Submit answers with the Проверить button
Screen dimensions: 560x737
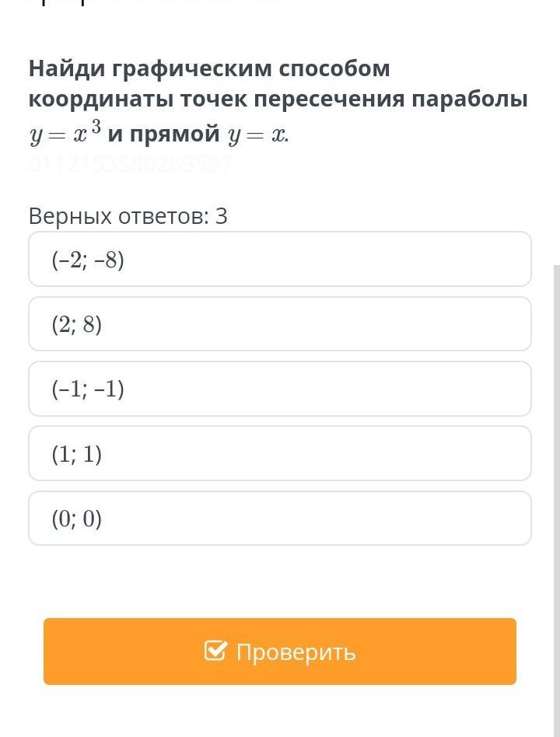click(280, 651)
